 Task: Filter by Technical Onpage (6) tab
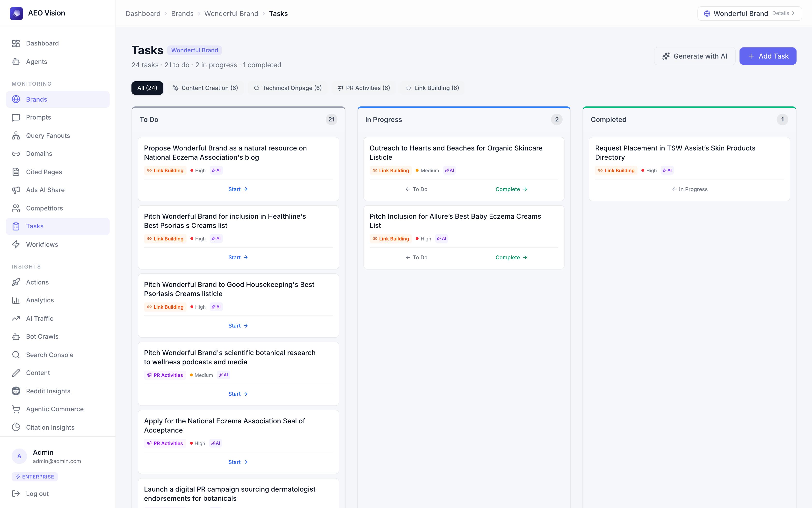point(288,88)
